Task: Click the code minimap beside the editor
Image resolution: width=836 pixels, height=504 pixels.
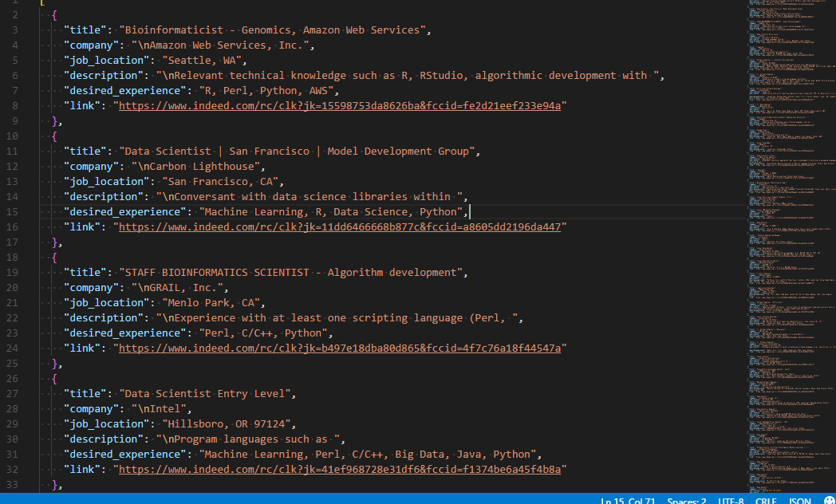Action: point(791,245)
